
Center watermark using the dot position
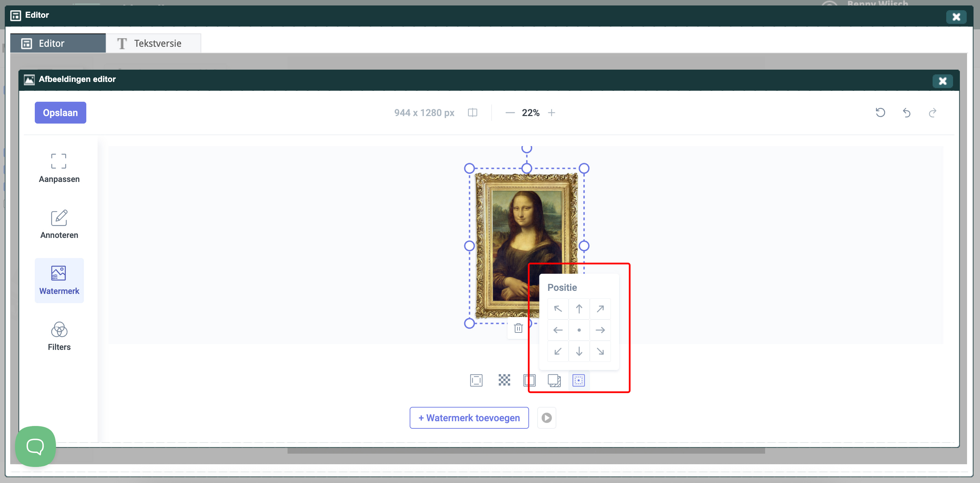[579, 330]
